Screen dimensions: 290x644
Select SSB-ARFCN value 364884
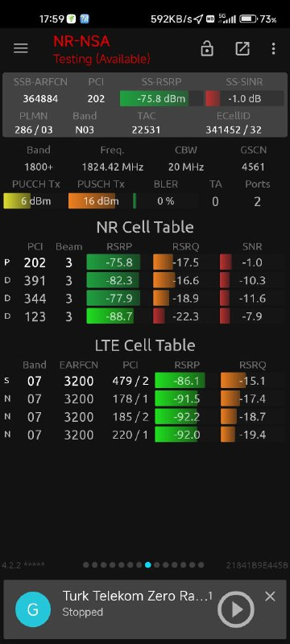coord(40,99)
